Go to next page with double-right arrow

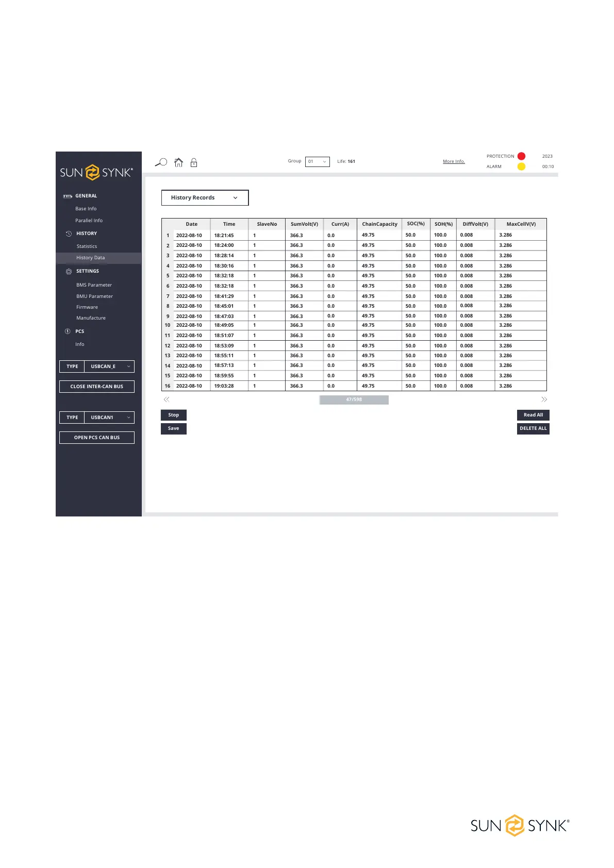(x=544, y=399)
